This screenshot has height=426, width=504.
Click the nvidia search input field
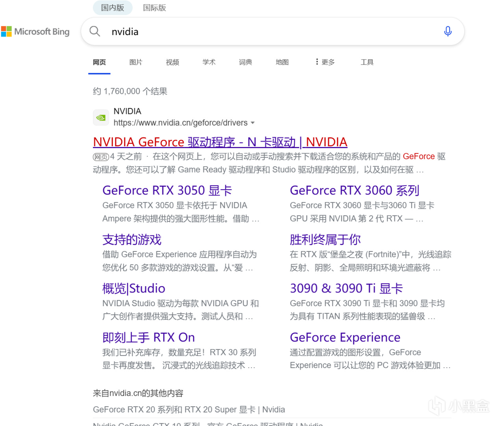tap(272, 32)
